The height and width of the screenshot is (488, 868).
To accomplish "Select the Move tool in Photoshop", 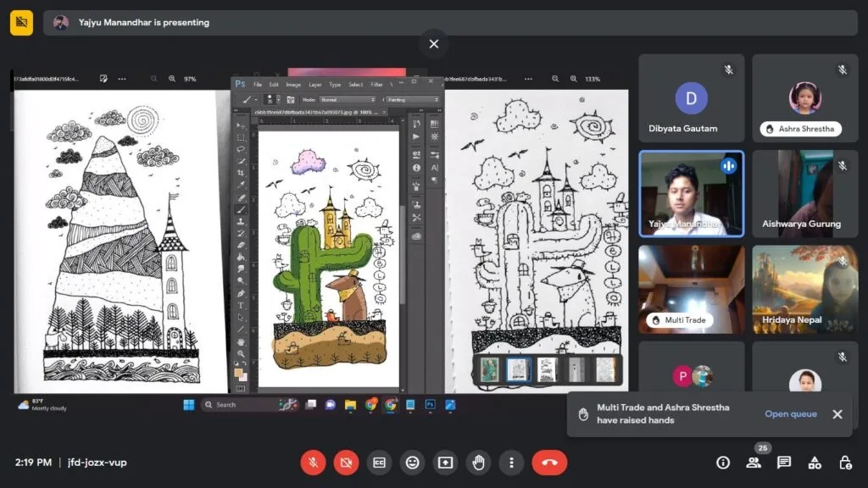I will click(x=241, y=125).
